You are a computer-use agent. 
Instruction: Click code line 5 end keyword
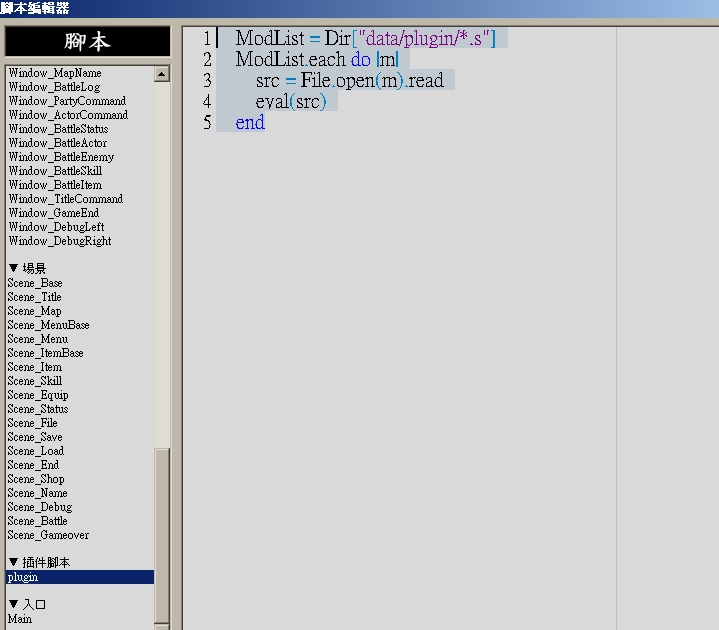[250, 122]
